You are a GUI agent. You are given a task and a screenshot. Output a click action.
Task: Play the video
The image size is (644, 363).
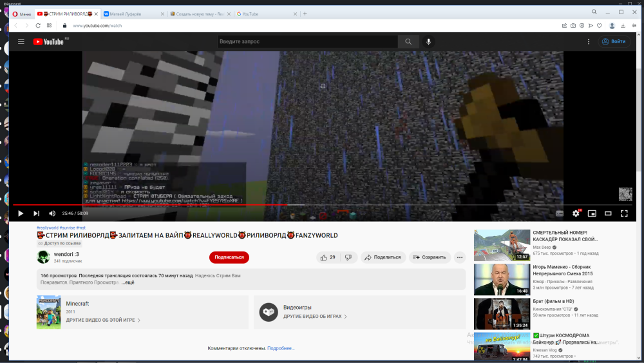point(21,213)
